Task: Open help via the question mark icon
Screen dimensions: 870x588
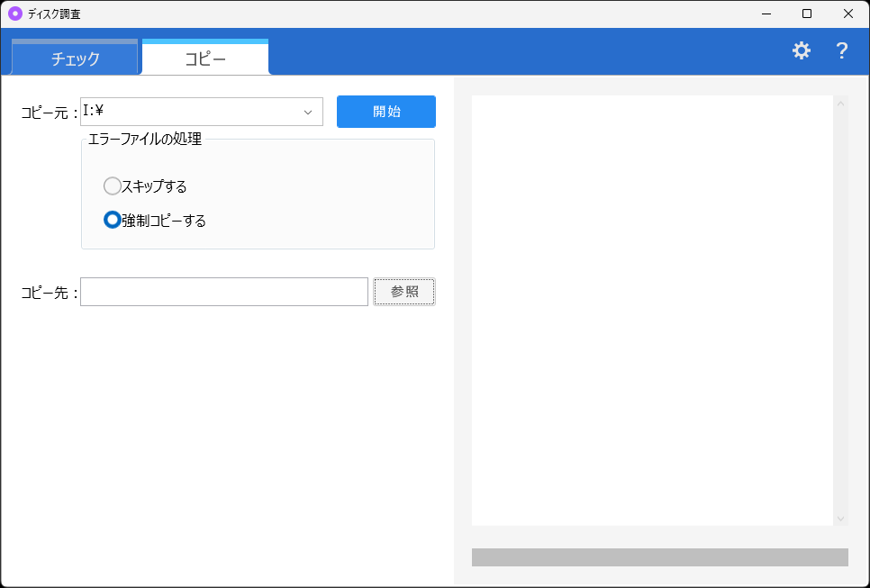Action: [841, 50]
